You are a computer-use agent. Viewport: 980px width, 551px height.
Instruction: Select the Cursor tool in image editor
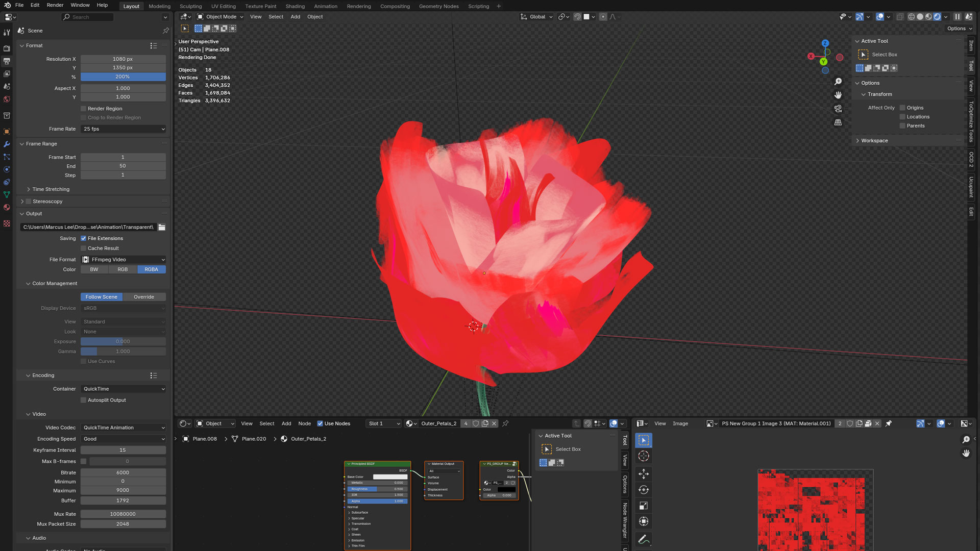point(643,456)
